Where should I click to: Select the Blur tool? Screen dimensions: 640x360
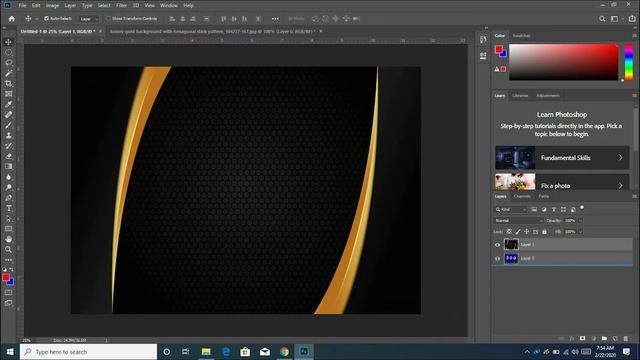pos(9,177)
